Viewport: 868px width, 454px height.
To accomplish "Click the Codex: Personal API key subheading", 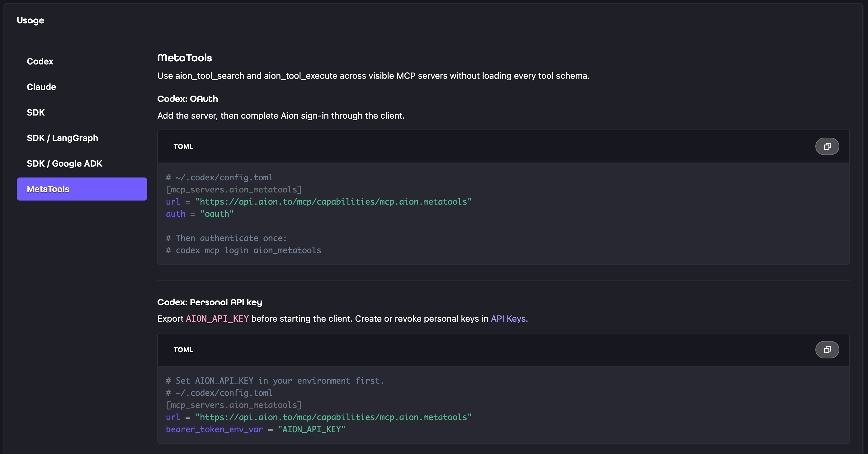I will 210,302.
